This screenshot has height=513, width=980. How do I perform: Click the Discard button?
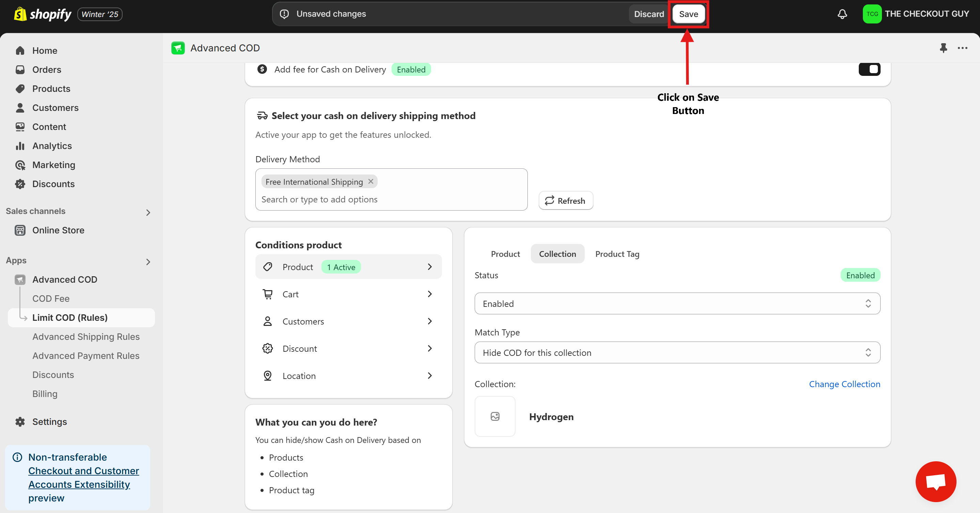[649, 14]
